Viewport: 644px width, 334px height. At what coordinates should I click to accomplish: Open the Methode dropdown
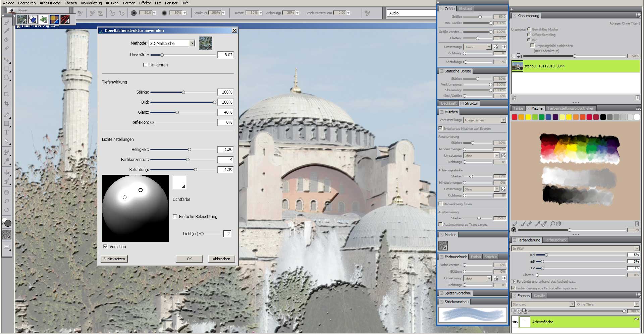coord(192,43)
